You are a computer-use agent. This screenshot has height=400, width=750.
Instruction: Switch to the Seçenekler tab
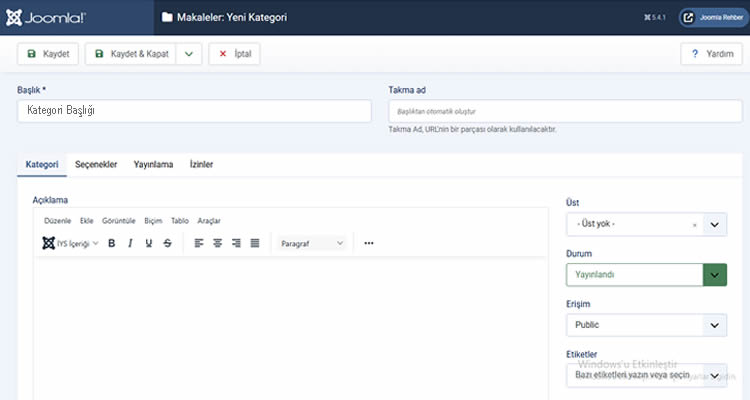[96, 164]
